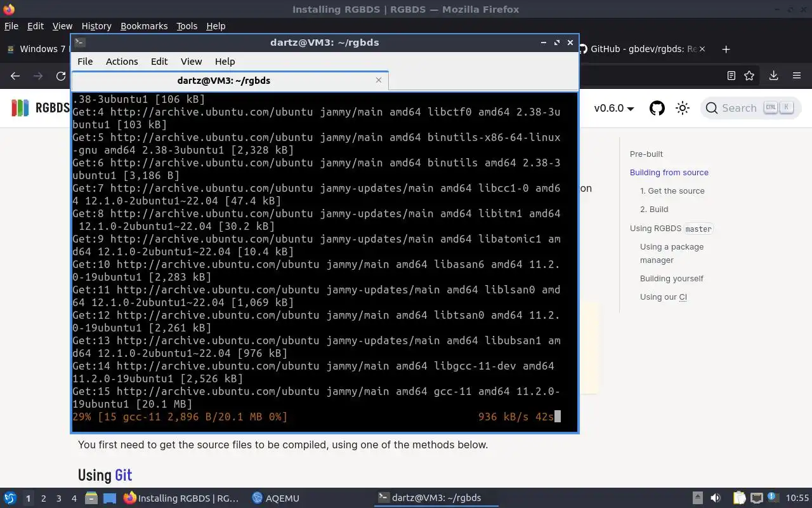Jump to Building from source section
This screenshot has height=508, width=812.
669,172
